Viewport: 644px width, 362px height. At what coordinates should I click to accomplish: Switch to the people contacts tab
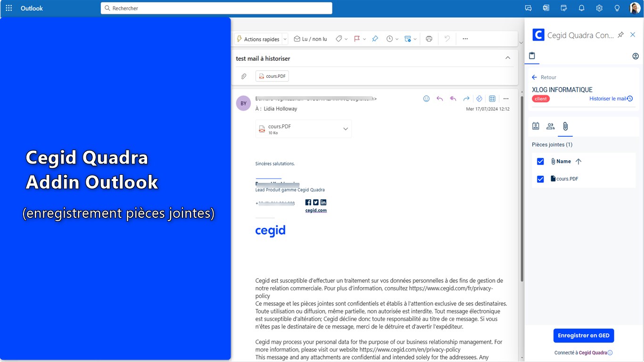tap(550, 126)
